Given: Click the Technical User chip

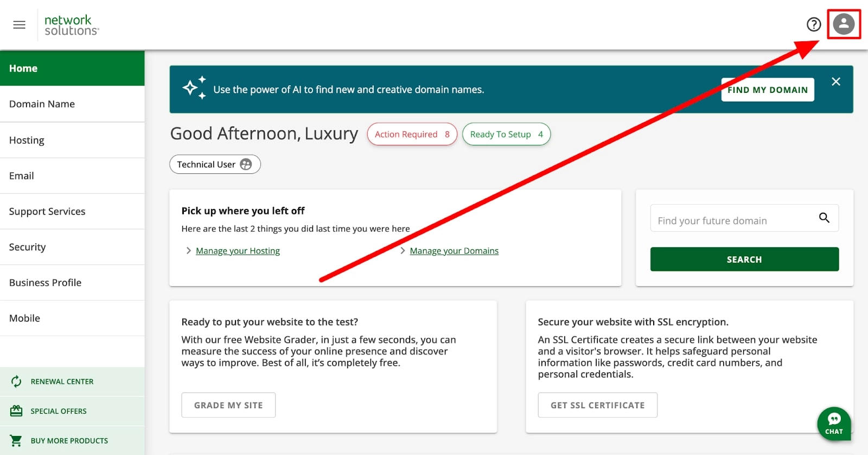Looking at the screenshot, I should tap(215, 165).
